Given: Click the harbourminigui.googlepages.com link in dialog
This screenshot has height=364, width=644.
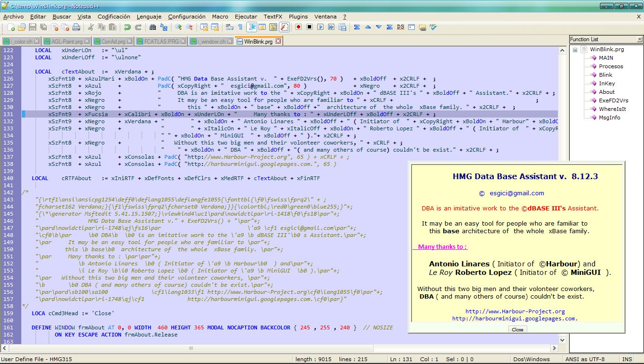Looking at the screenshot, I should tap(515, 318).
